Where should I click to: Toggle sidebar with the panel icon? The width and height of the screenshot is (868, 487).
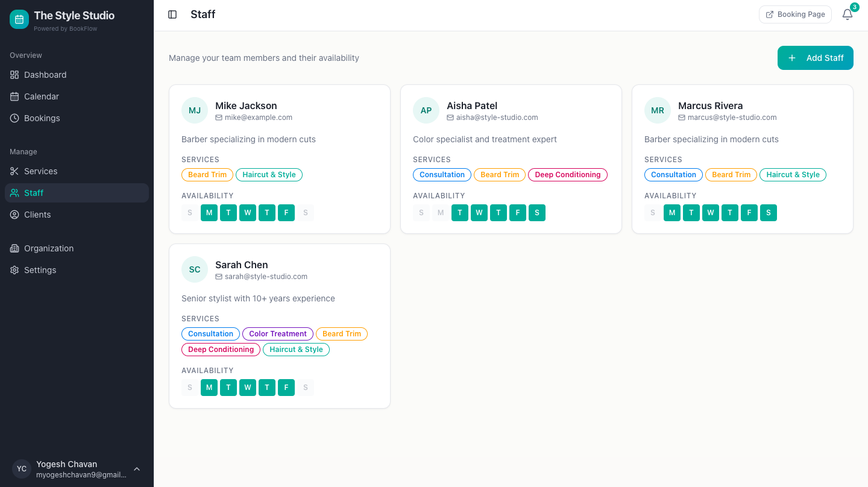click(172, 14)
